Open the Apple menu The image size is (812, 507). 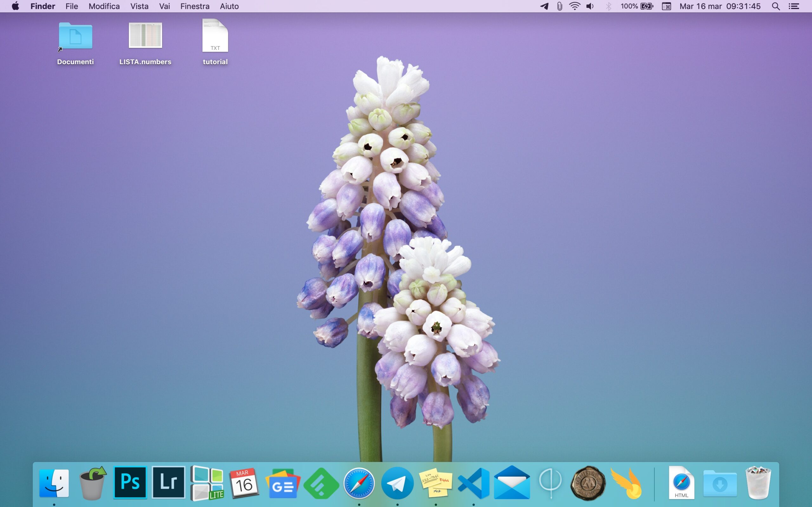click(16, 6)
